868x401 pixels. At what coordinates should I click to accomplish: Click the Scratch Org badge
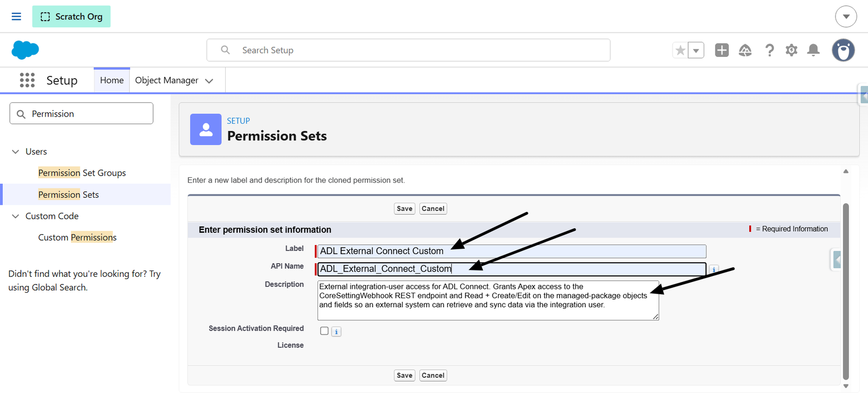click(x=71, y=16)
